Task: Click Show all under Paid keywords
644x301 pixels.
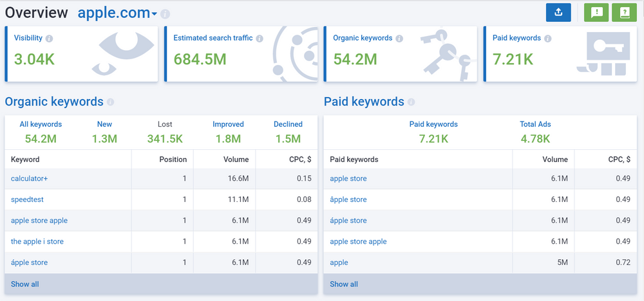Action: 344,284
